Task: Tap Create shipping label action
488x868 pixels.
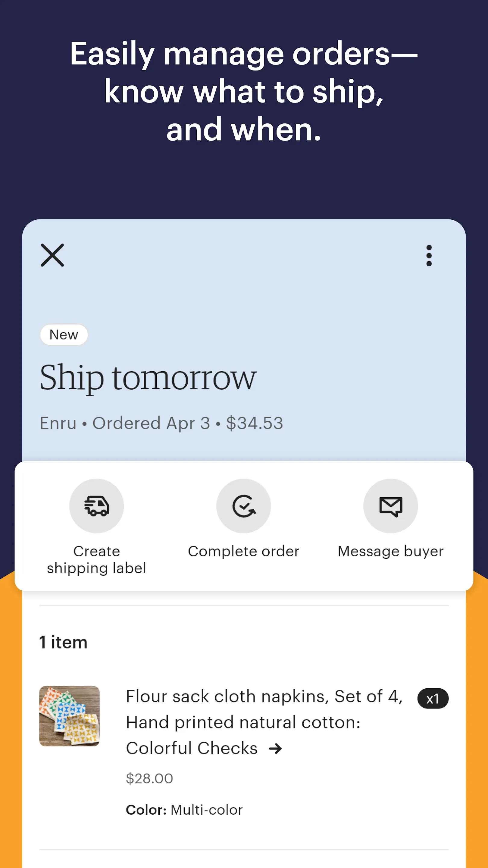Action: (97, 560)
